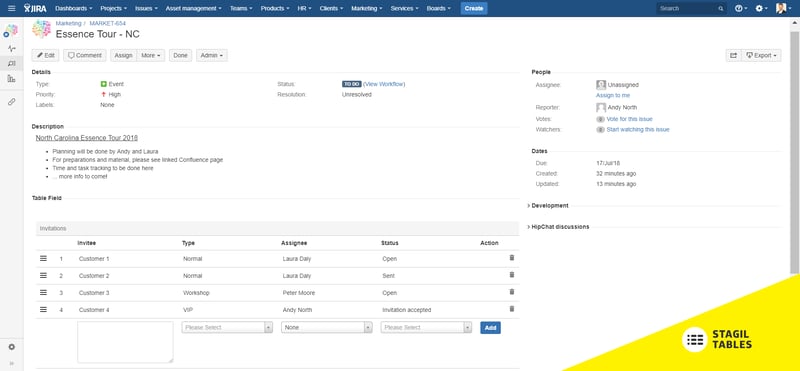Open the More dropdown button
The image size is (800, 371).
click(151, 55)
